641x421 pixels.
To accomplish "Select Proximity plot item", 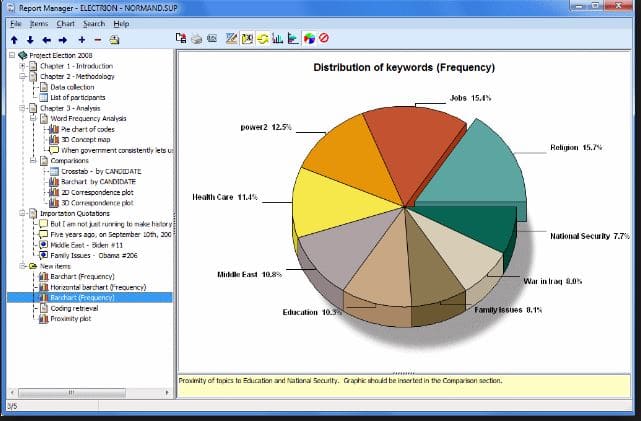I will (x=70, y=319).
